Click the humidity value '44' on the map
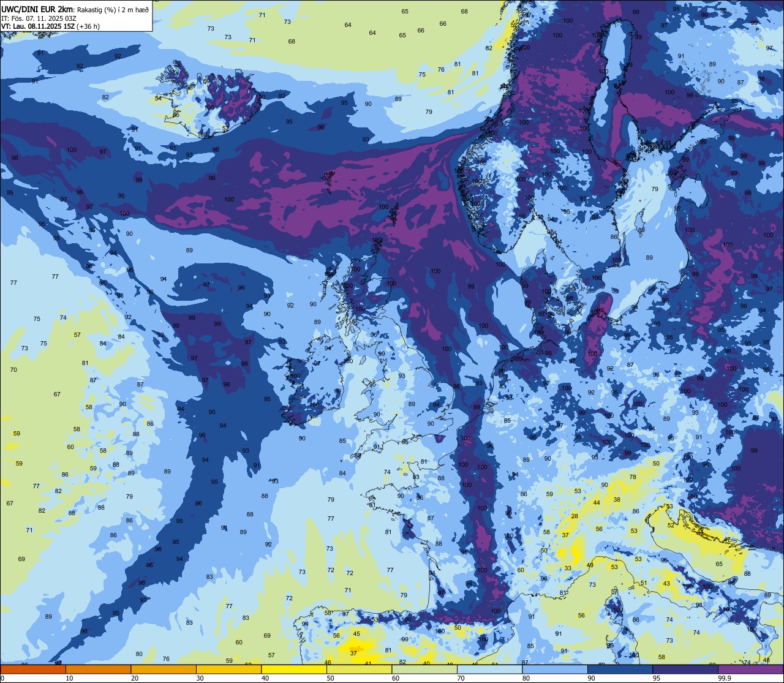The width and height of the screenshot is (784, 683). 597,502
